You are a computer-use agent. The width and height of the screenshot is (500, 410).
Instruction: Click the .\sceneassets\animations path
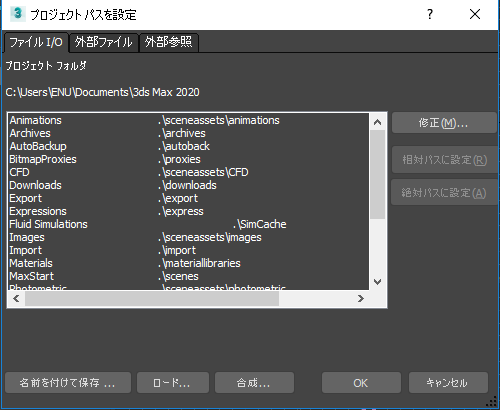(219, 120)
